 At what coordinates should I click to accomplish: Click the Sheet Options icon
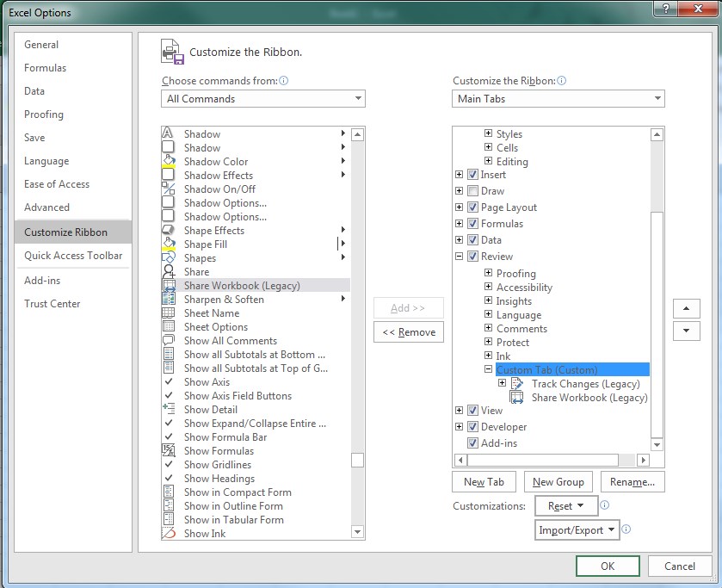[x=169, y=327]
